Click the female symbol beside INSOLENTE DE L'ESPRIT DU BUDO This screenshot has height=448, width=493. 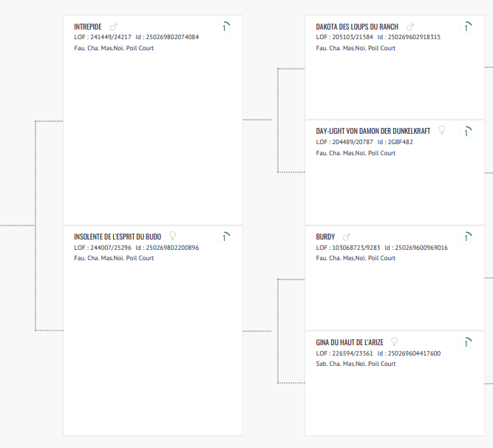(x=173, y=237)
